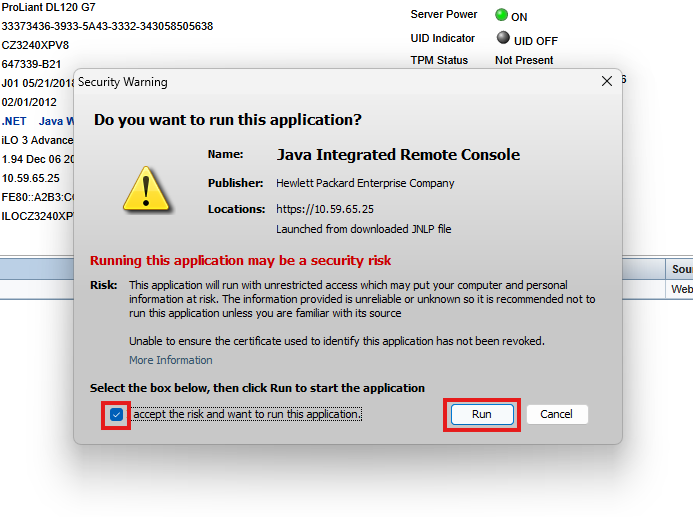Click the UID OFF text
The width and height of the screenshot is (693, 517).
[x=536, y=41]
